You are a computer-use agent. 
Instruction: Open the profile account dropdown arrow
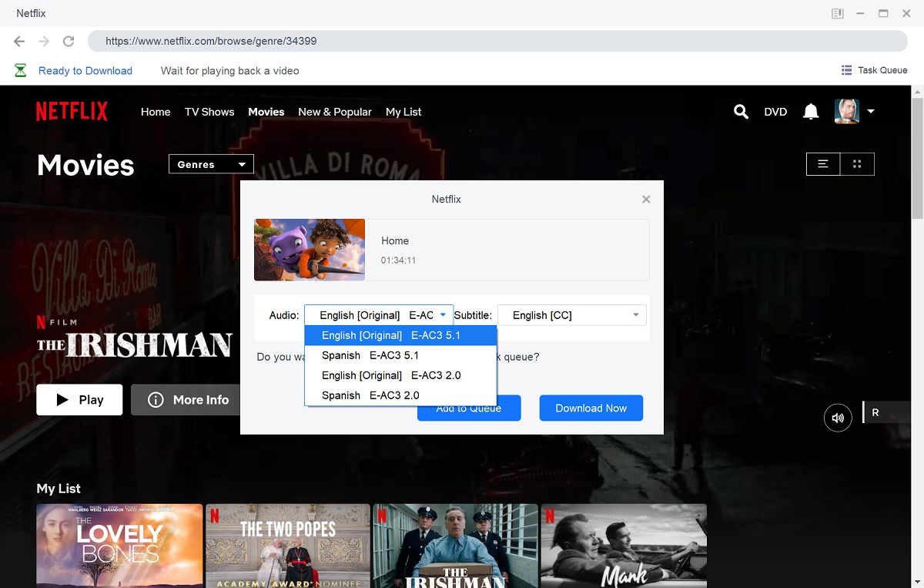872,111
